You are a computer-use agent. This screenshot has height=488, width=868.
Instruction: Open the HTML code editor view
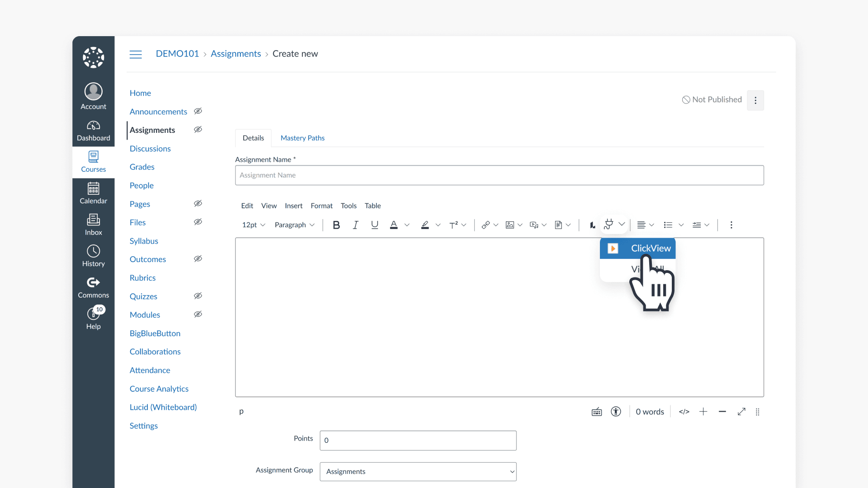(684, 412)
